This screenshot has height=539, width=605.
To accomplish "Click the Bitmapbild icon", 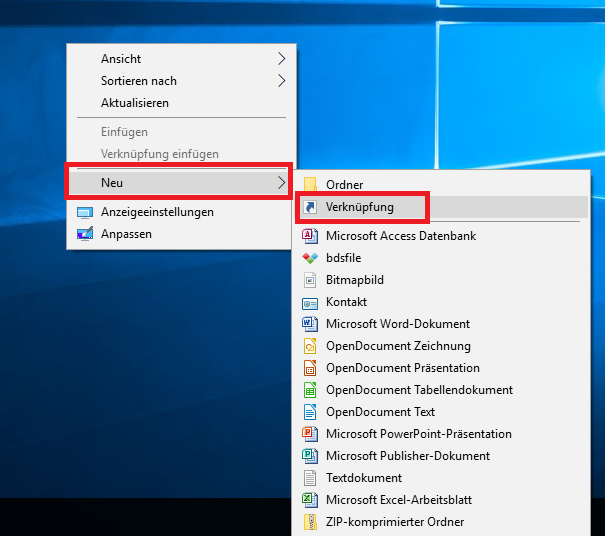I will (x=310, y=280).
